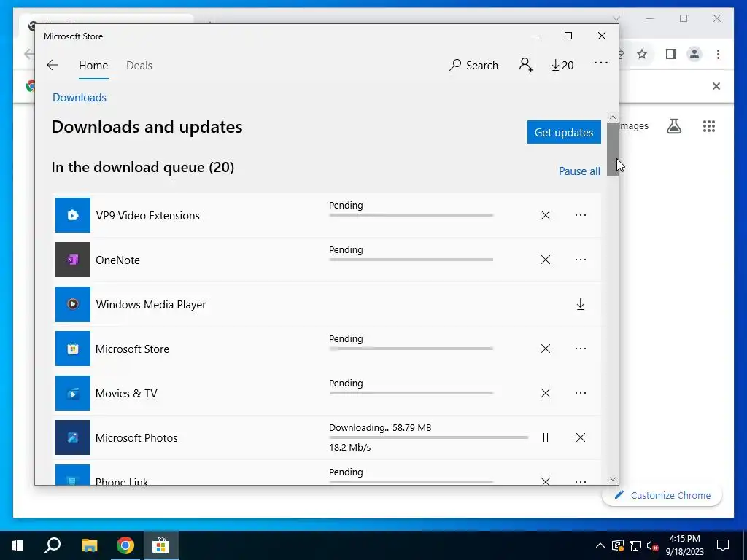The height and width of the screenshot is (560, 747).
Task: Open Search in Microsoft Store
Action: pos(473,65)
